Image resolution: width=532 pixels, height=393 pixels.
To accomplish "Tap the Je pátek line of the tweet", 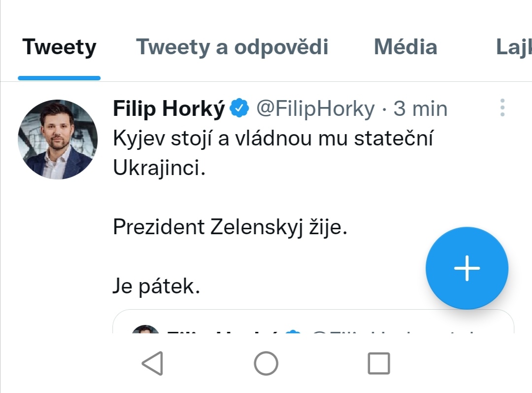I will pos(157,286).
